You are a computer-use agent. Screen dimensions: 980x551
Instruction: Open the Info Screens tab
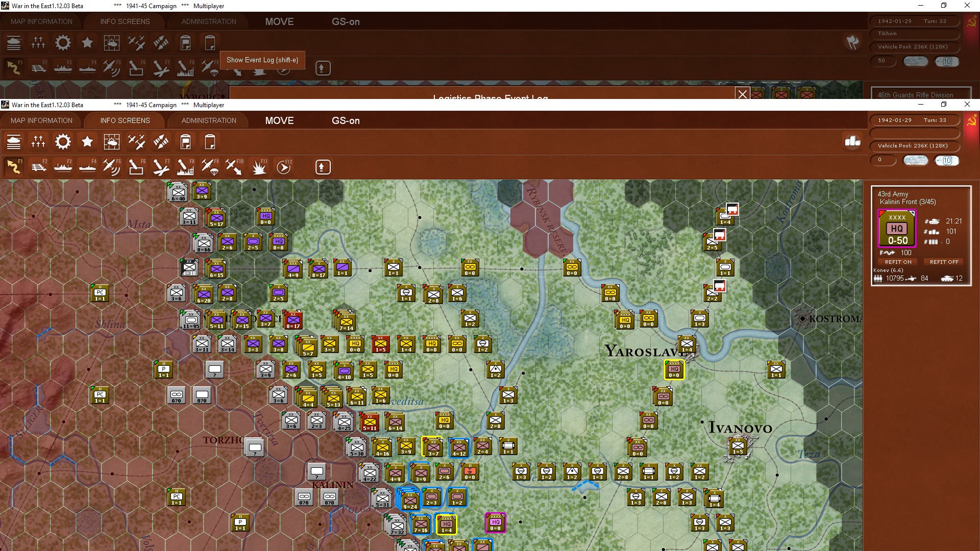(125, 120)
